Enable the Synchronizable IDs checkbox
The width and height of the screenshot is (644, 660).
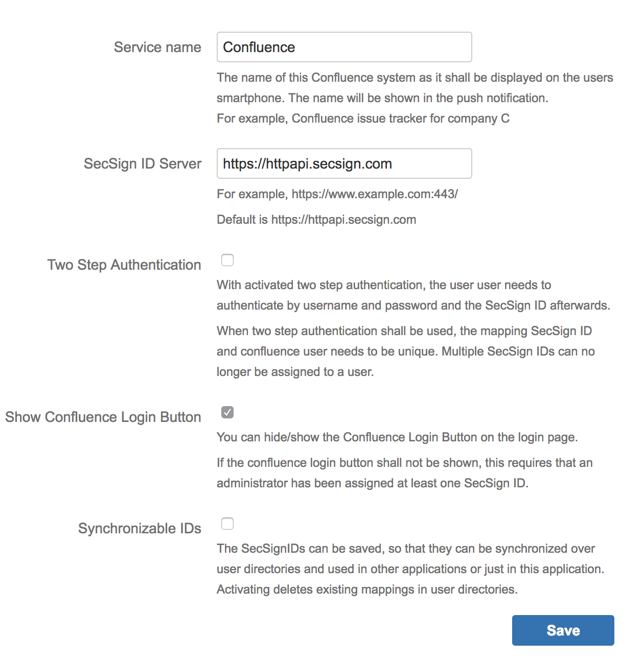pos(227,524)
